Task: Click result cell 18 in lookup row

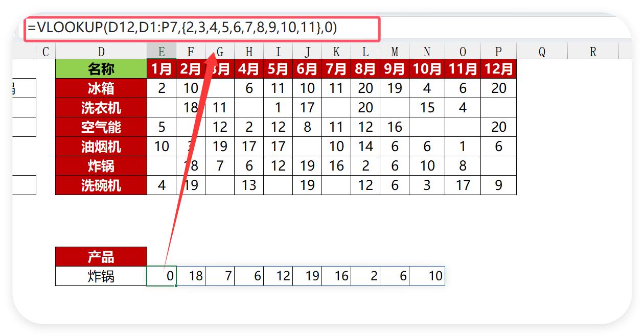Action: [191, 276]
